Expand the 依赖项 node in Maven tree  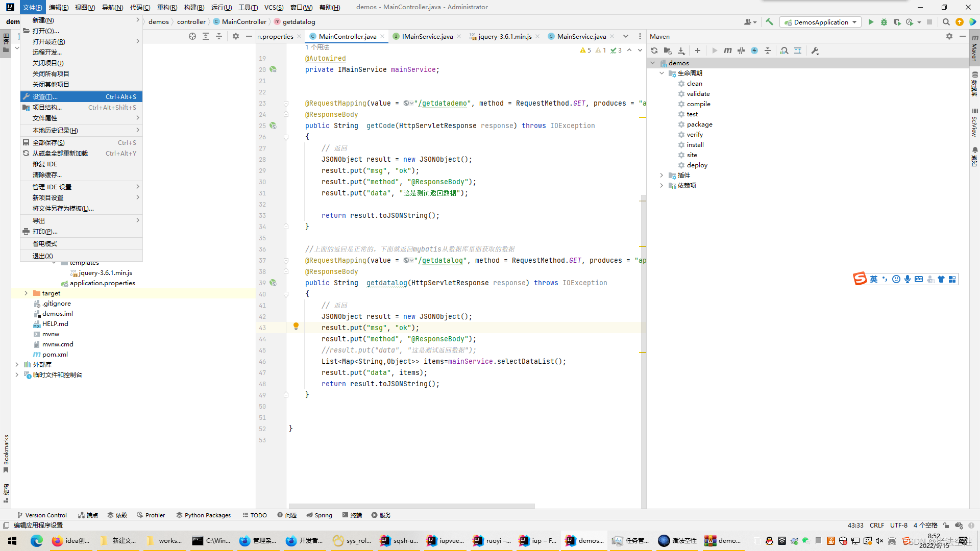click(661, 185)
